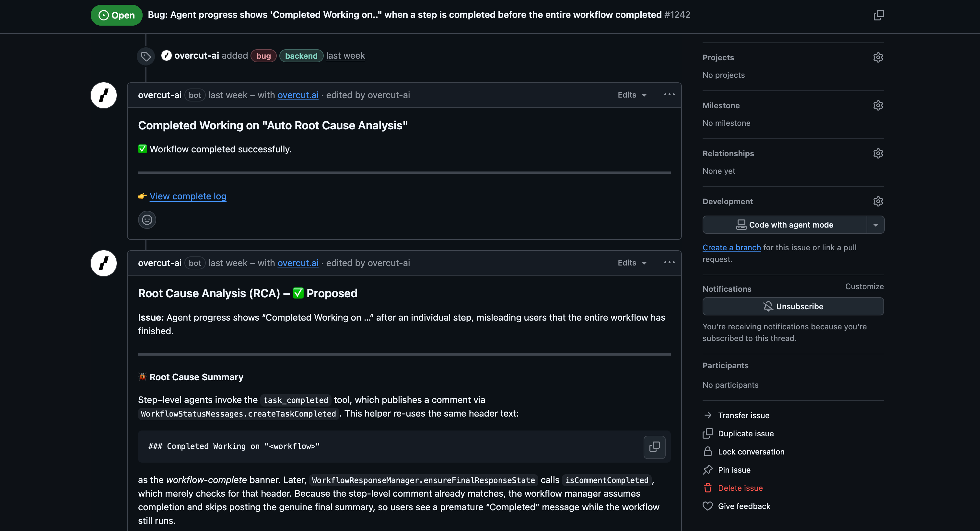Open the View complete log link
Screen dimensions: 980x531
[188, 196]
